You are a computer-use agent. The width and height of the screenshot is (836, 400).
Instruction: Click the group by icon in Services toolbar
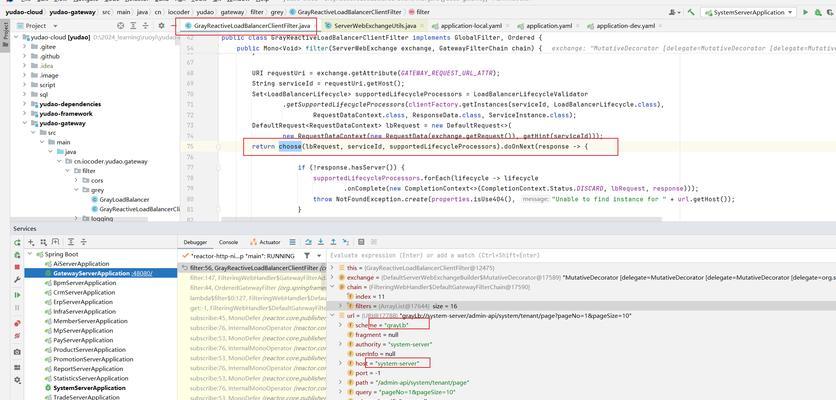(x=44, y=242)
